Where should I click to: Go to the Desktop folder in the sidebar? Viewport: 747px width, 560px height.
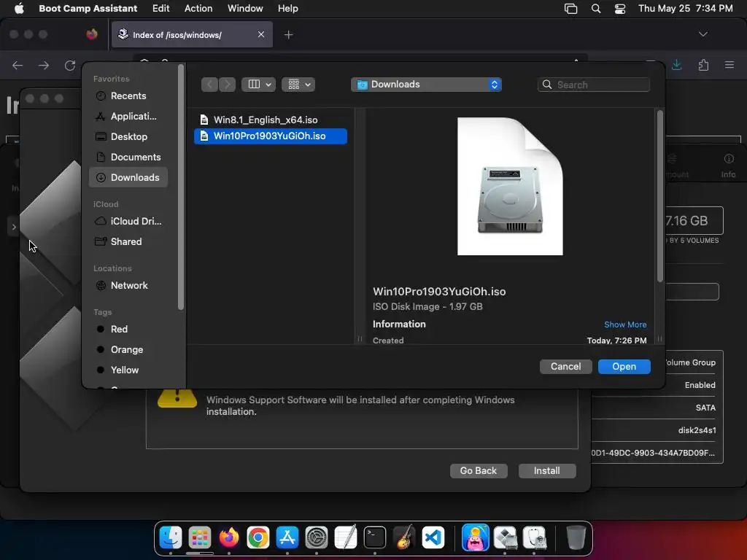tap(128, 136)
